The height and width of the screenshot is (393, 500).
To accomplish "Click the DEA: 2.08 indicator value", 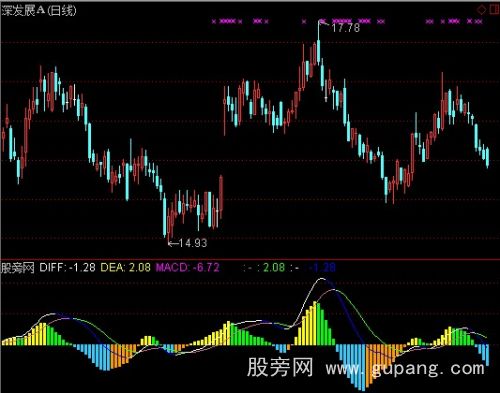I will click(125, 267).
